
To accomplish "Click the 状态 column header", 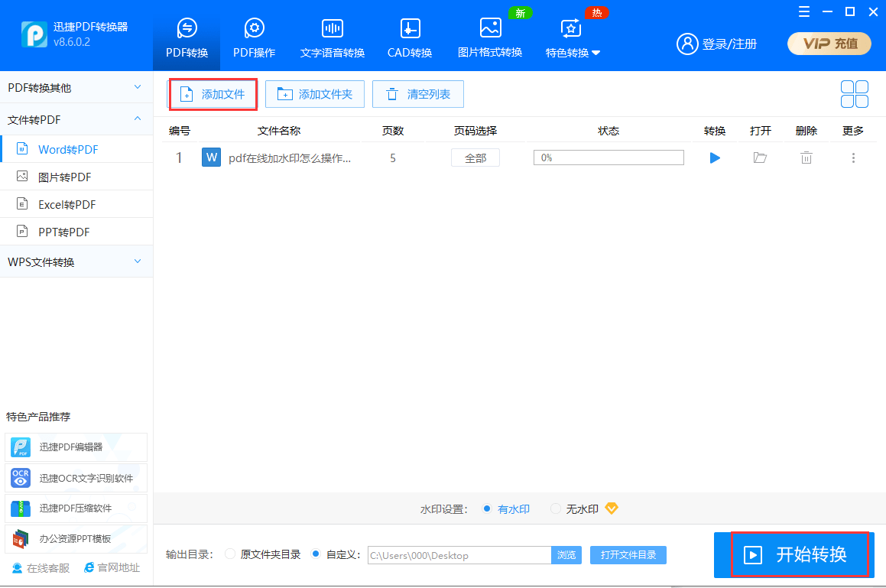I will point(609,131).
